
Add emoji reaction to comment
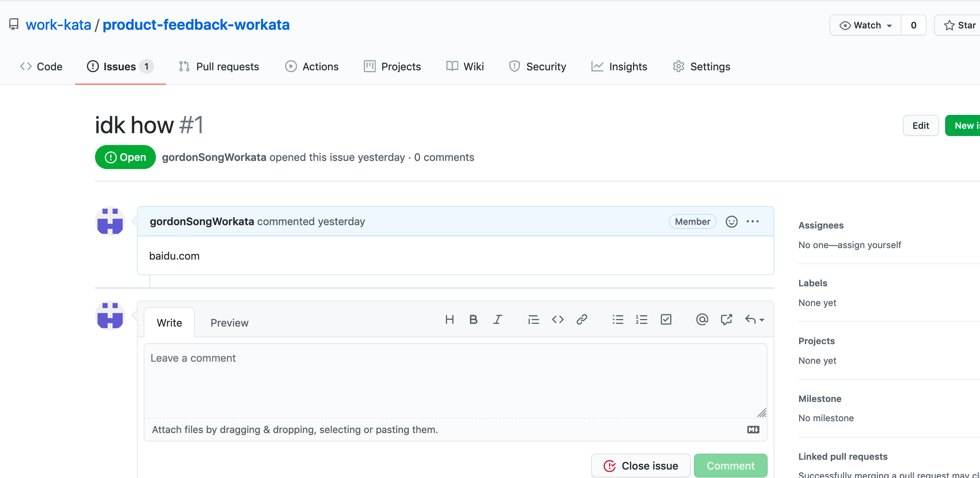(x=731, y=221)
